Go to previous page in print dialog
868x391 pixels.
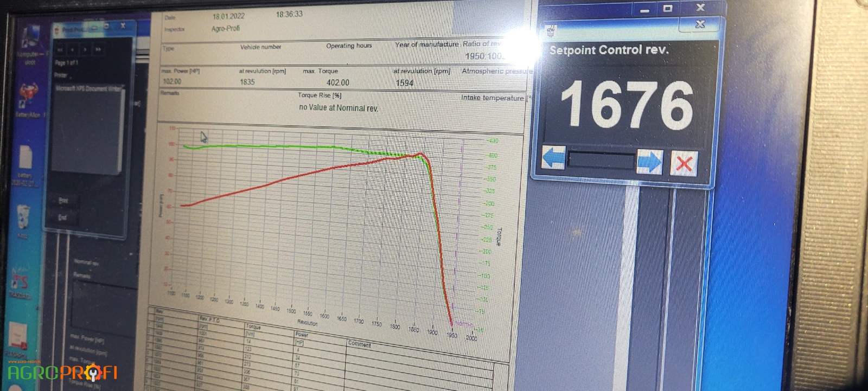(72, 49)
